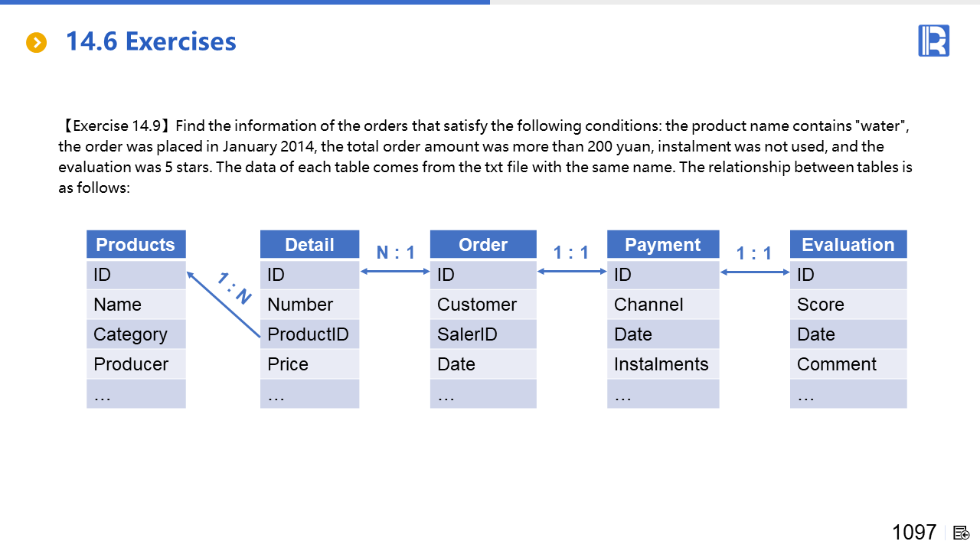Click the blue R logo icon

tap(933, 41)
